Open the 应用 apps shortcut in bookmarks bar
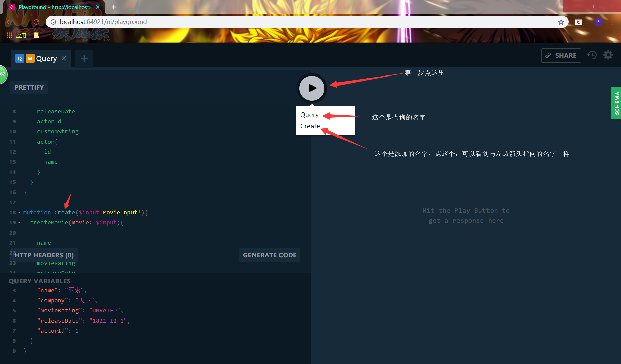The image size is (621, 364). [x=17, y=35]
